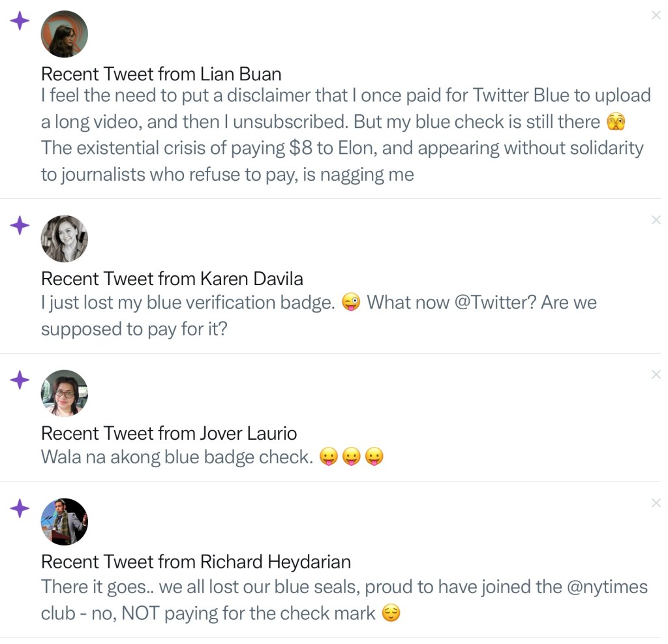Viewport: 668px width, 644px height.
Task: Open the 'Wala na akong blue badge check' tweet
Action: tap(176, 457)
